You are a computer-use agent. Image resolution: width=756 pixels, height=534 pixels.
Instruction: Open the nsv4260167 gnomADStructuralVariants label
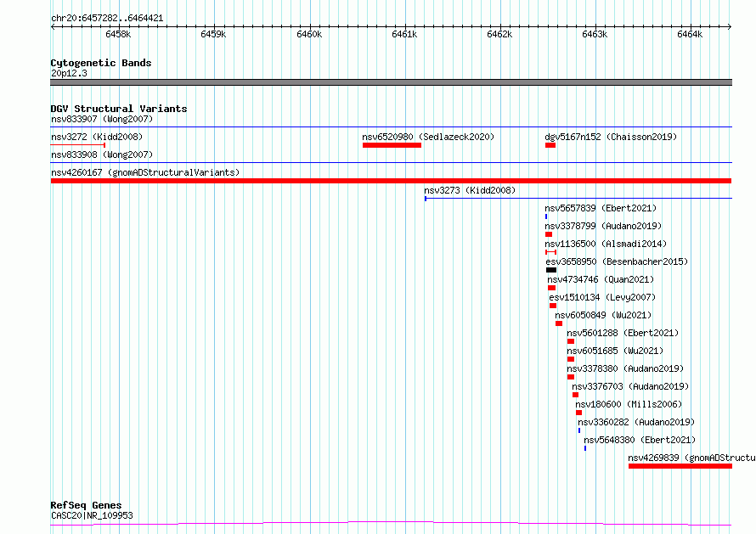(145, 172)
